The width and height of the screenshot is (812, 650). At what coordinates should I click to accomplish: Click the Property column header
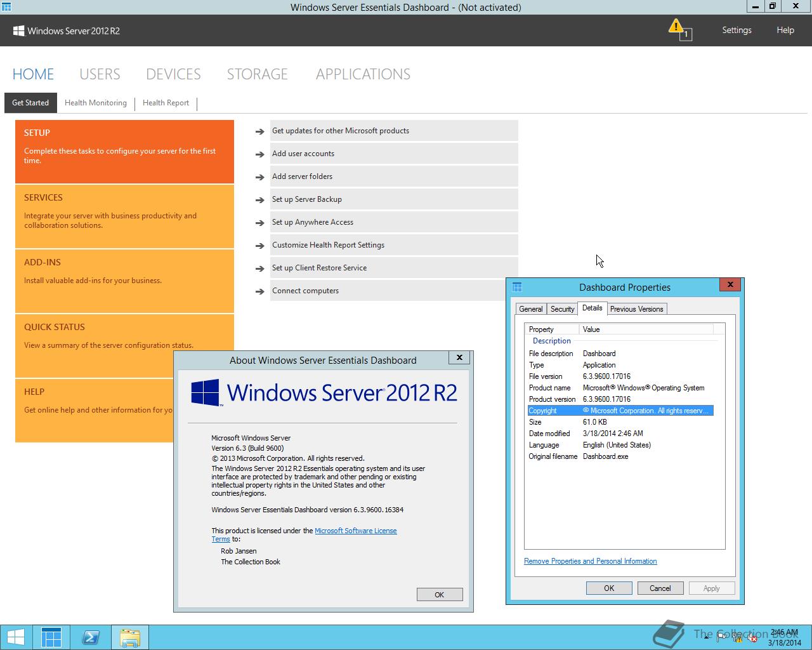tap(552, 329)
